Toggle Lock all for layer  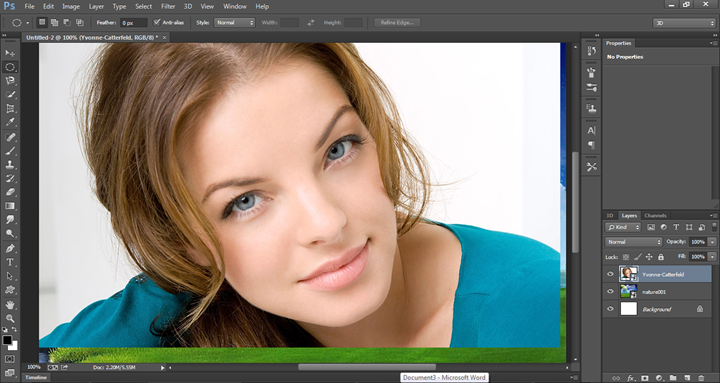661,257
